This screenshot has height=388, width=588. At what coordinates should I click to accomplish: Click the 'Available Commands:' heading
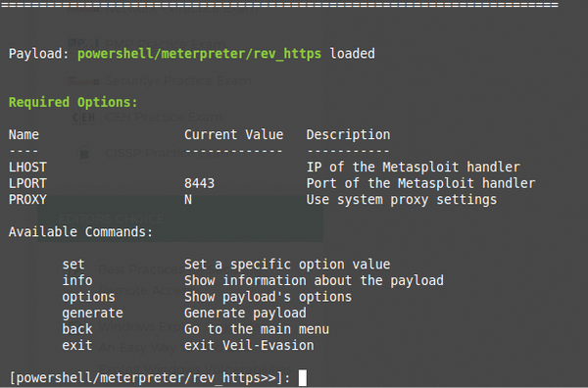point(80,232)
